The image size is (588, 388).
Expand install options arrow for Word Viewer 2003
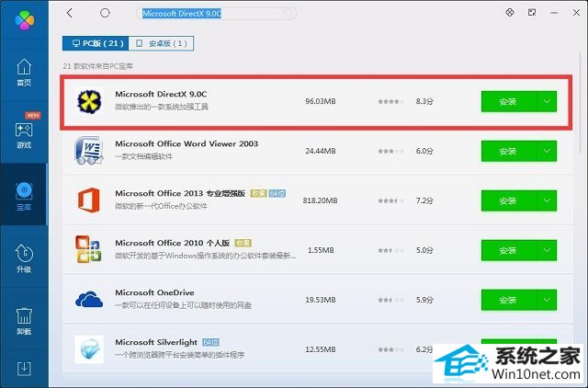click(x=547, y=151)
